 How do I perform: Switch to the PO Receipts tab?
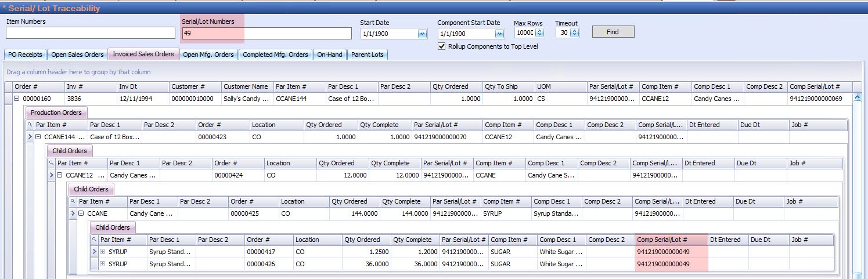[x=25, y=55]
